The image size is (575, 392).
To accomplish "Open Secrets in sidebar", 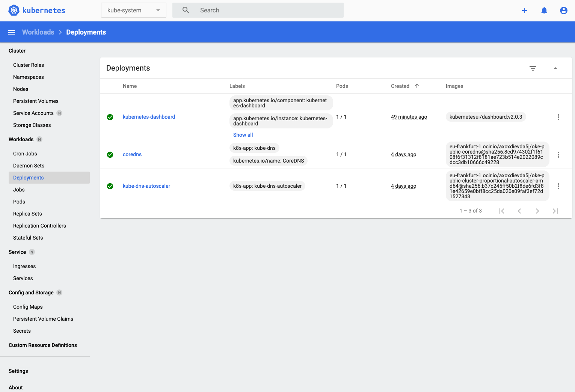I will pos(22,331).
